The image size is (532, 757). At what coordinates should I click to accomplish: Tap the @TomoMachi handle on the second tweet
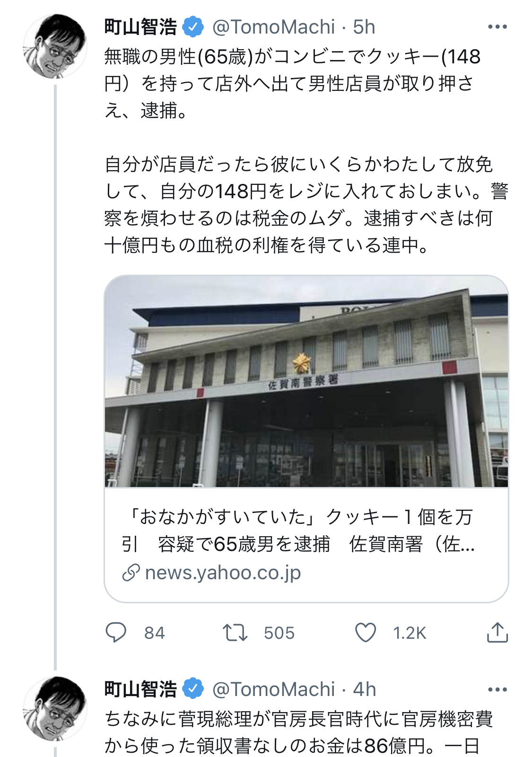pos(273,689)
